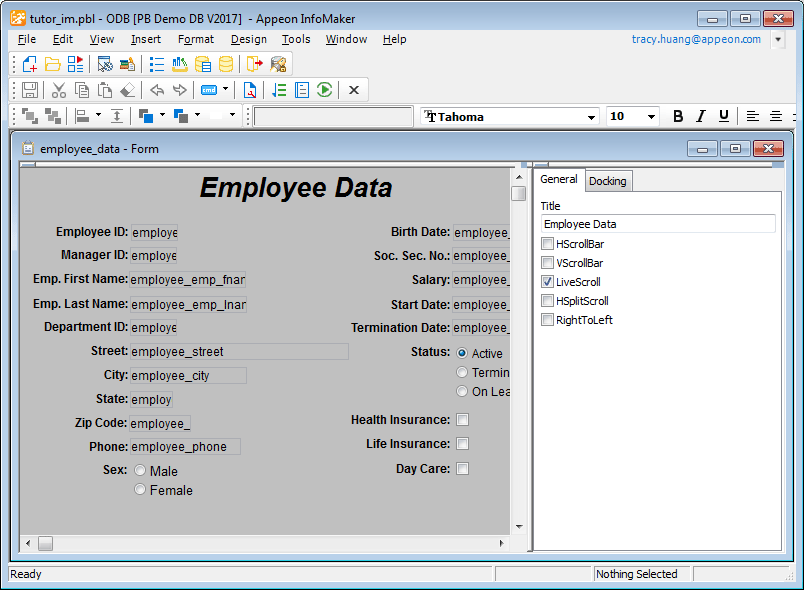Click the New file toolbar icon
This screenshot has width=804, height=590.
tap(29, 64)
